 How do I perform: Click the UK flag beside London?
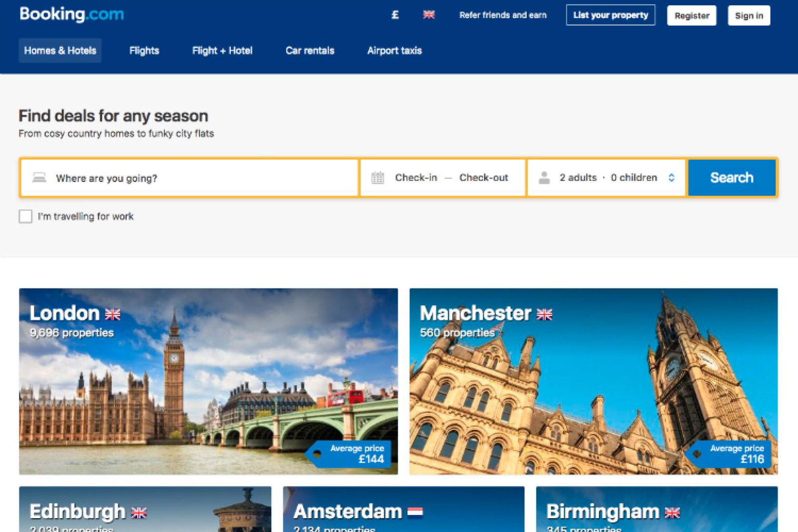coord(113,314)
